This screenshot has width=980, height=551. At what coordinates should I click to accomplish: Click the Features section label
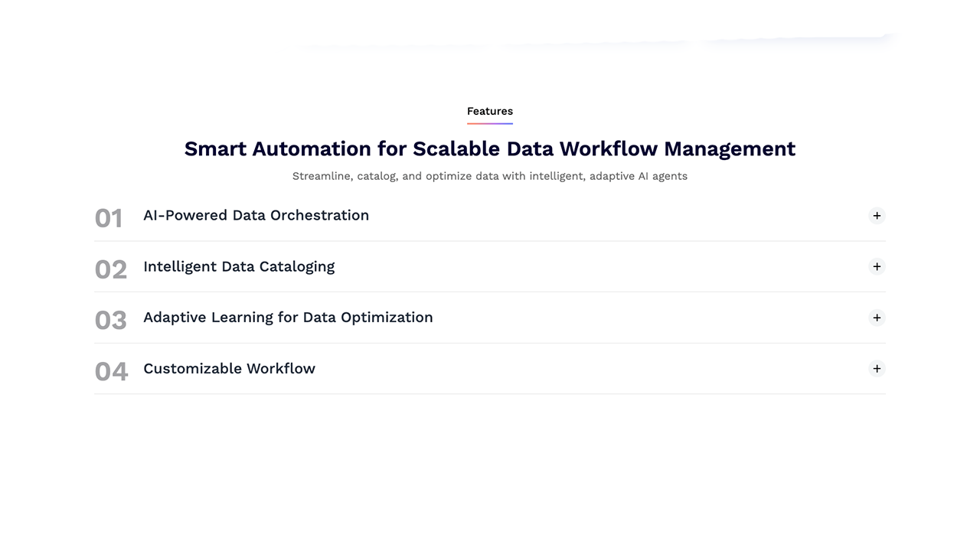click(490, 111)
